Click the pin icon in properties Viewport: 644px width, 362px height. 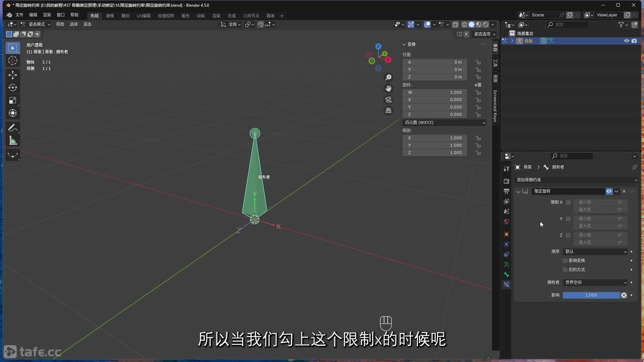click(x=635, y=167)
